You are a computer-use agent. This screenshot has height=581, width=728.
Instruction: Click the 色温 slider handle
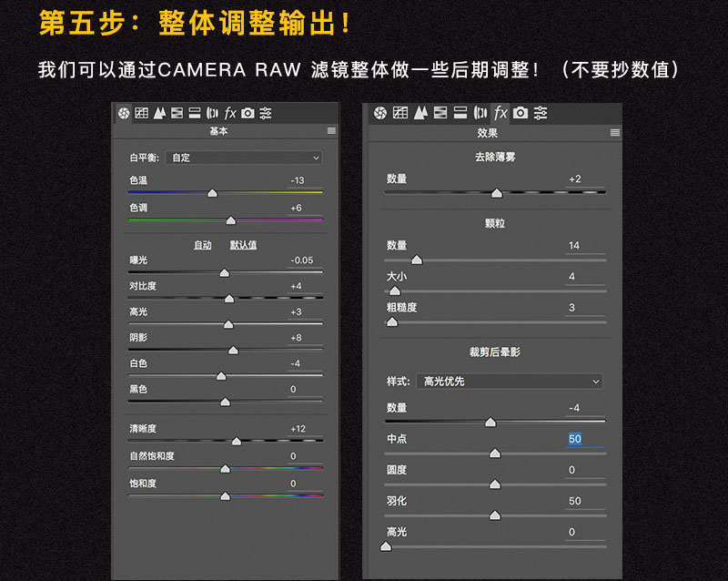click(x=212, y=193)
